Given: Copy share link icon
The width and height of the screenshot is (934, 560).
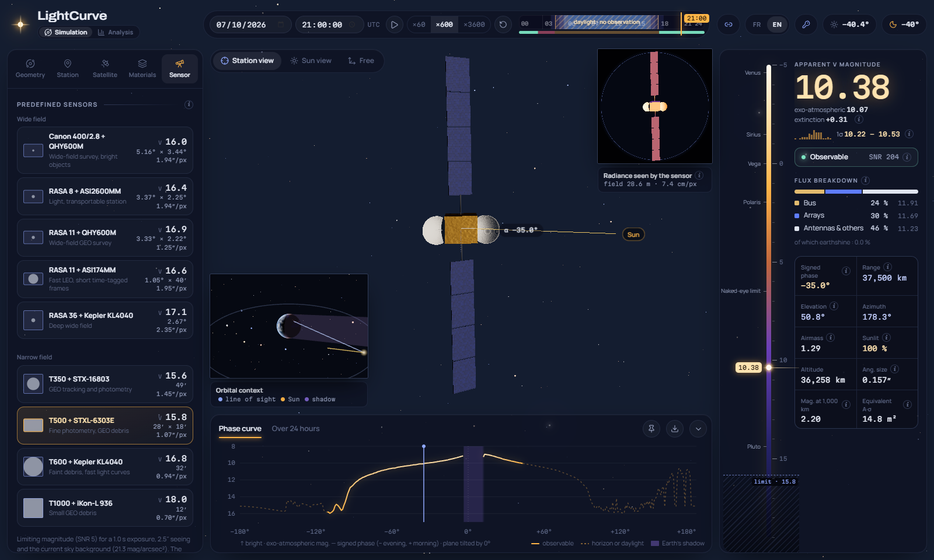Looking at the screenshot, I should coord(729,24).
